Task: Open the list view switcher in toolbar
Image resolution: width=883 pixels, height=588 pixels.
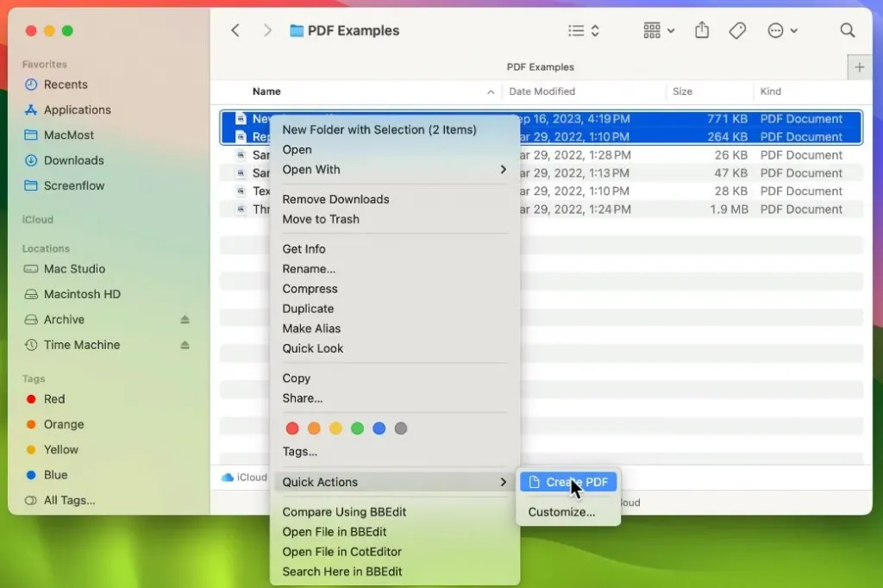Action: 584,30
